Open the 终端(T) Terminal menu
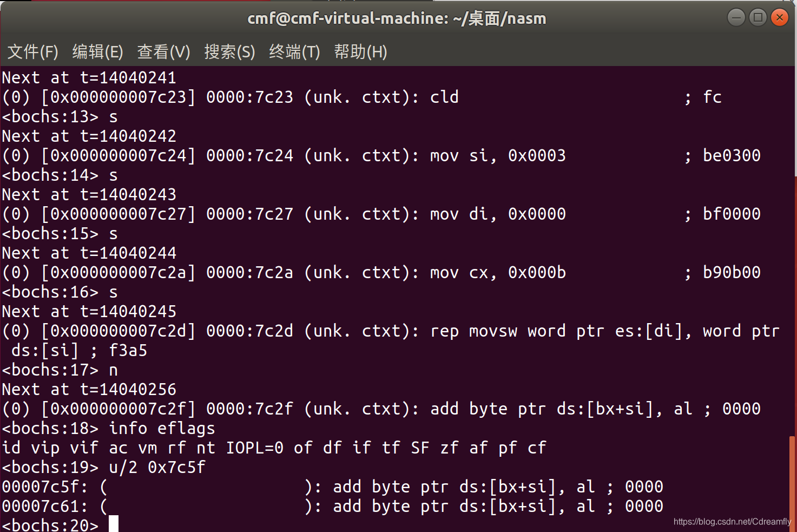 [x=295, y=52]
